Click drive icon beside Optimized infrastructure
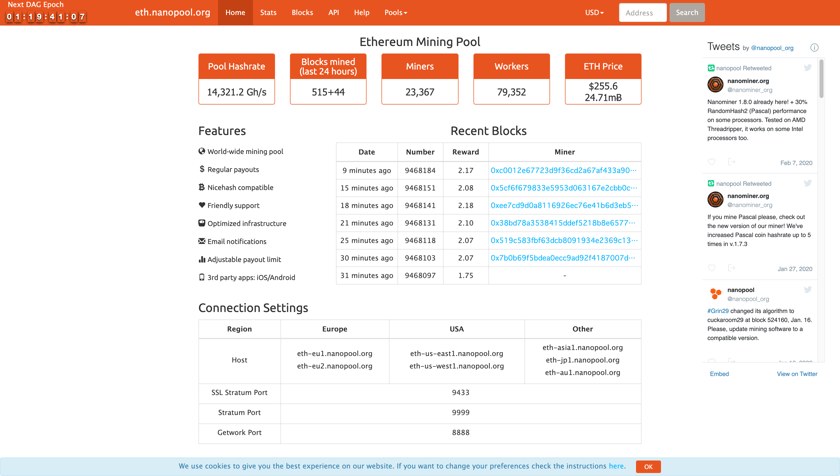 [201, 223]
